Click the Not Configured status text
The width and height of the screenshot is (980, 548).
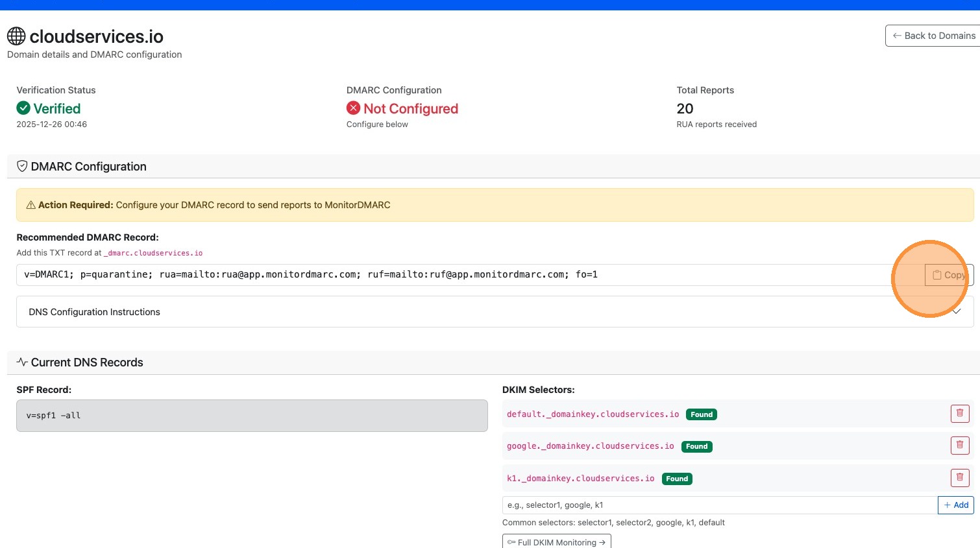pos(411,108)
